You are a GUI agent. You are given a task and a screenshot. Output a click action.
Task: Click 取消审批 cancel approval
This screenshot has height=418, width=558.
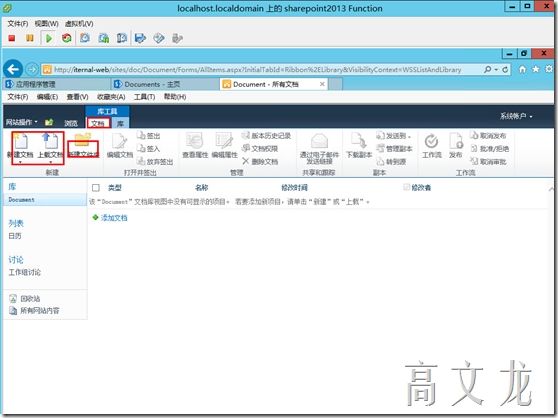pyautogui.click(x=488, y=162)
